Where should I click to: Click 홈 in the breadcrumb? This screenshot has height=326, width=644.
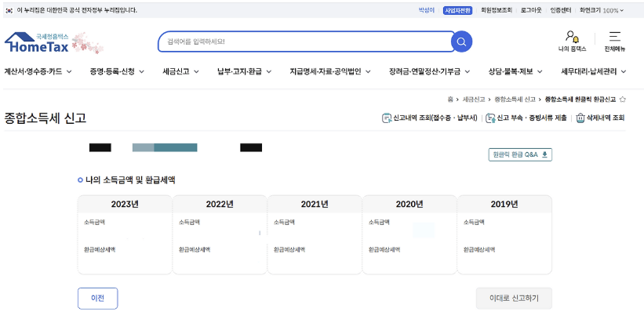pos(450,100)
